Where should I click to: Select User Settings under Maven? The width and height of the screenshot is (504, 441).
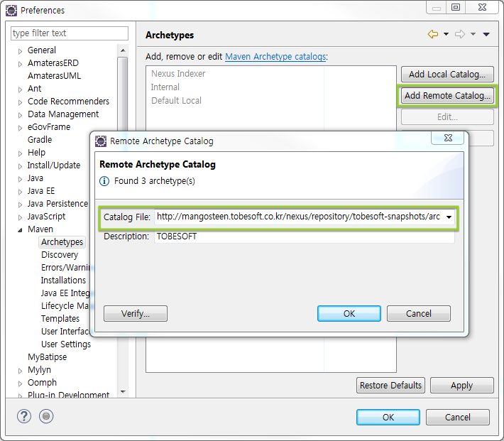tap(66, 344)
